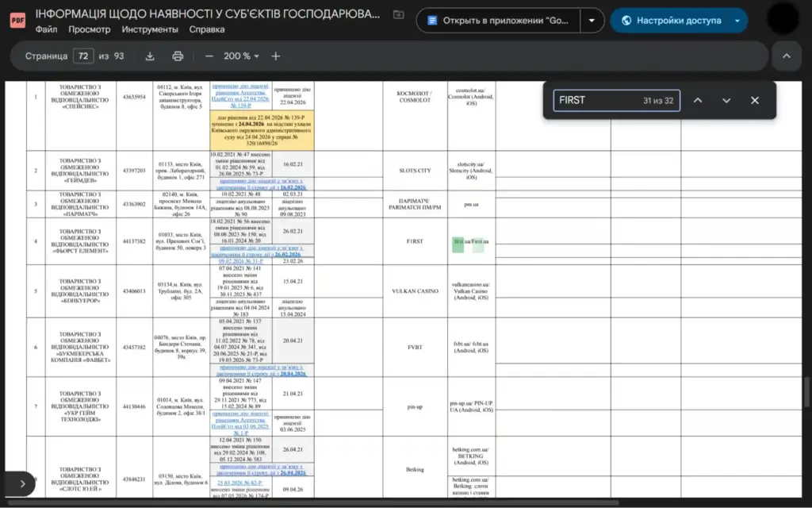Move the file using the folder icon

pos(398,14)
